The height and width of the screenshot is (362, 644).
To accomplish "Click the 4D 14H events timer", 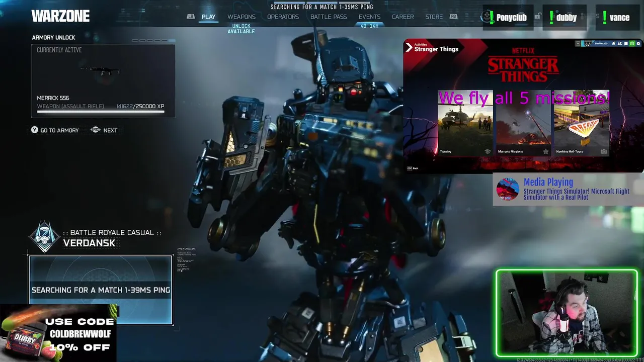I will (x=369, y=26).
